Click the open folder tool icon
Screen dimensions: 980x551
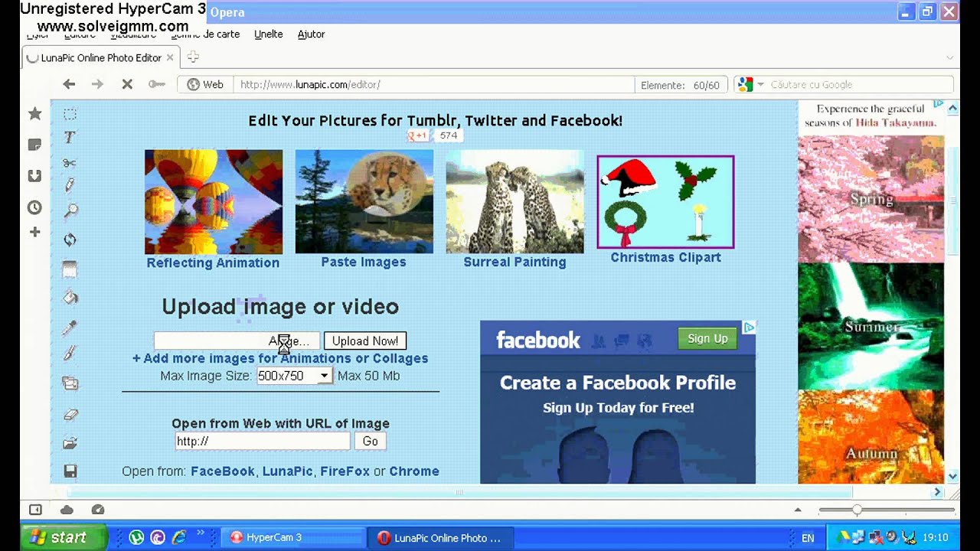point(70,443)
